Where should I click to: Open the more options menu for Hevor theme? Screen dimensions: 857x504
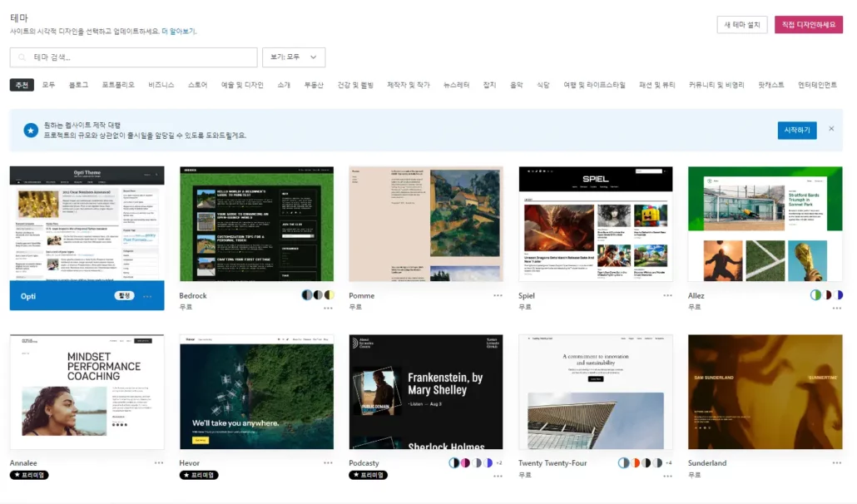pos(328,462)
